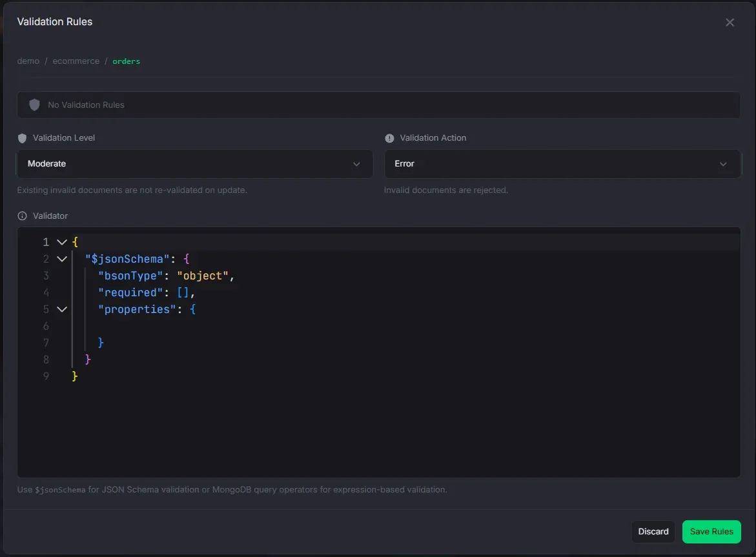Collapse the properties block on line 5
Image resolution: width=756 pixels, height=557 pixels.
click(x=62, y=309)
